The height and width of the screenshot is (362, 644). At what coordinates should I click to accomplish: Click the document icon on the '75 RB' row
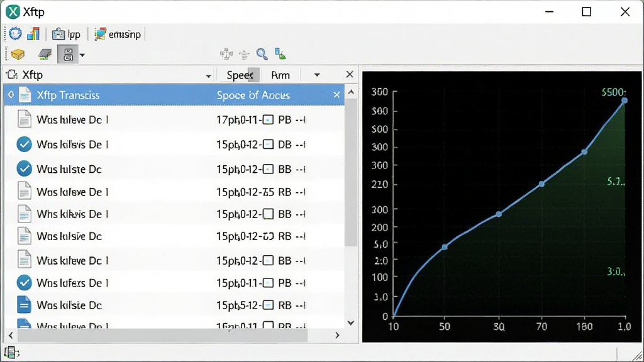pos(25,192)
